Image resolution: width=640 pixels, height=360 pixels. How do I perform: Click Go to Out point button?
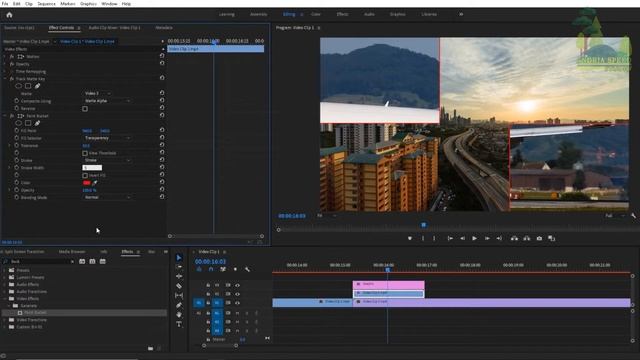coord(499,238)
